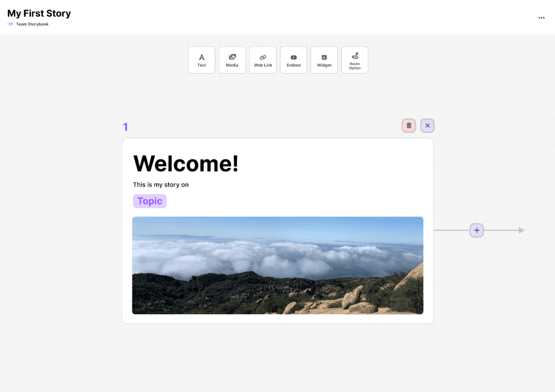Select the Text block tool
The width and height of the screenshot is (555, 392).
pyautogui.click(x=201, y=60)
